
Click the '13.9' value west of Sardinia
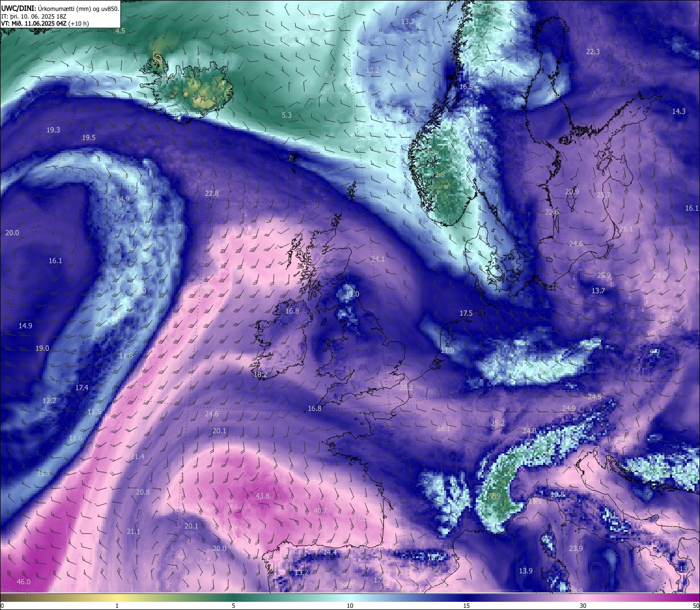pyautogui.click(x=526, y=571)
